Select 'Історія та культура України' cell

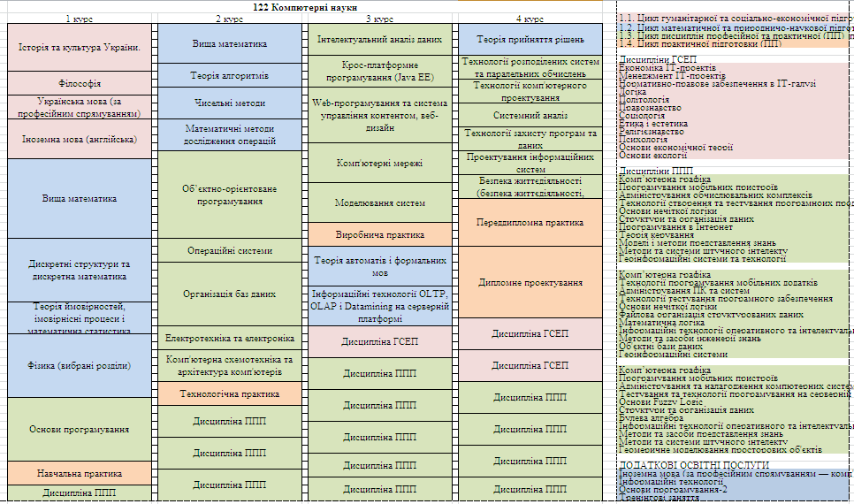point(80,48)
